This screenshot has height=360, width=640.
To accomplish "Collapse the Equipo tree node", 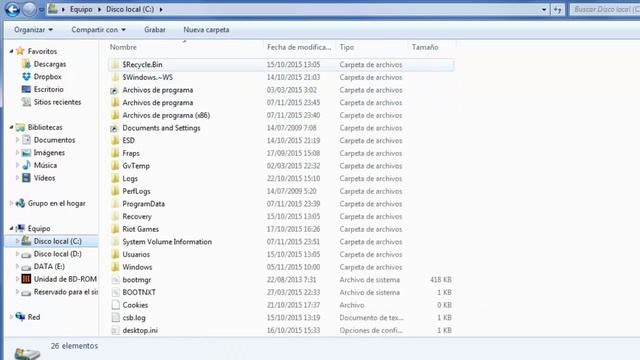I will tap(11, 229).
